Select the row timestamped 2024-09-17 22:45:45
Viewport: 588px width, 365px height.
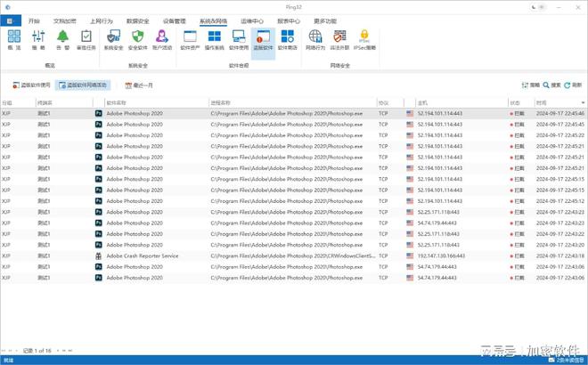coord(293,125)
